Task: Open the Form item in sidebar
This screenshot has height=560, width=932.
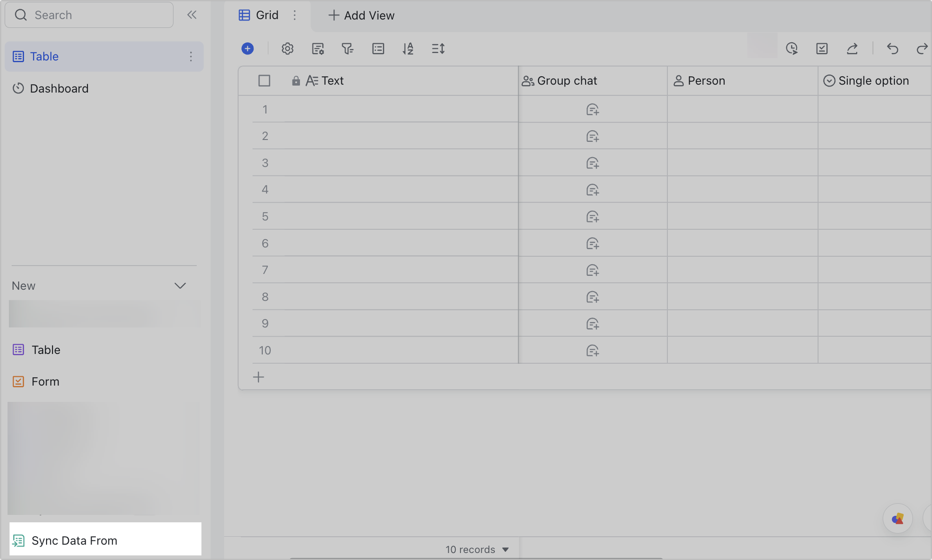Action: pyautogui.click(x=45, y=381)
